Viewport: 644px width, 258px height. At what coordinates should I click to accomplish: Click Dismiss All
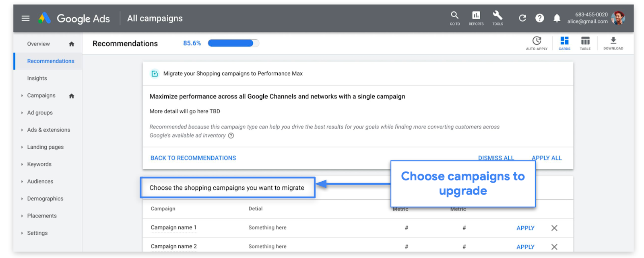[x=496, y=158]
